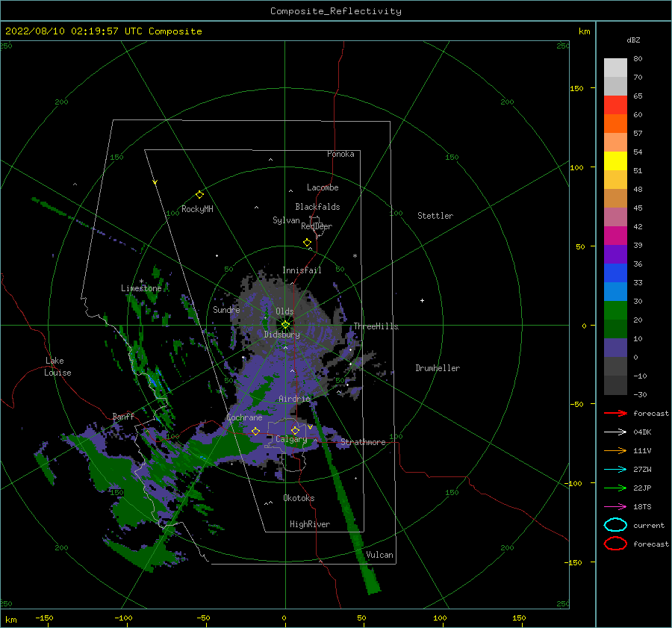The image size is (672, 628).
Task: Click the Ponoka label
Action: click(x=340, y=154)
